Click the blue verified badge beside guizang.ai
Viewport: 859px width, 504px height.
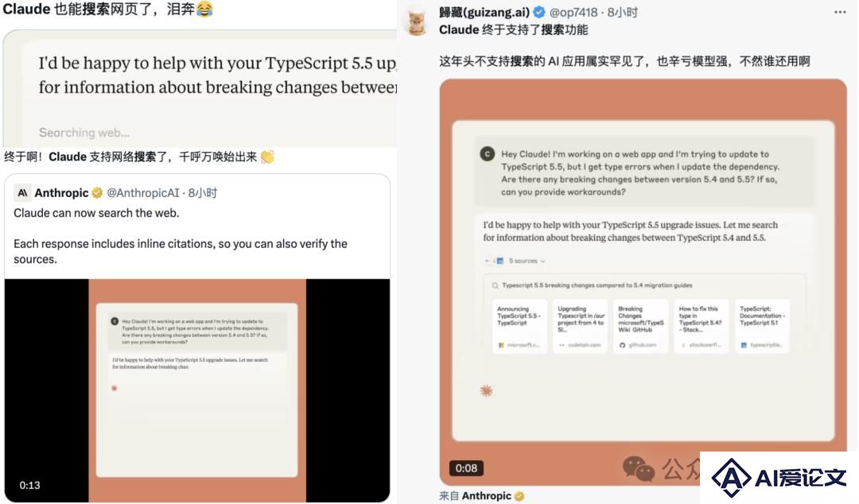coord(539,12)
